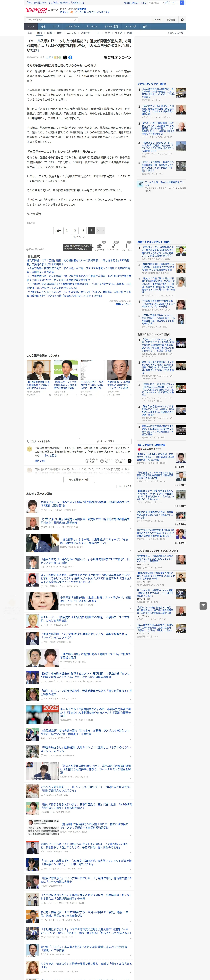Select the スポーツ category

click(x=86, y=33)
